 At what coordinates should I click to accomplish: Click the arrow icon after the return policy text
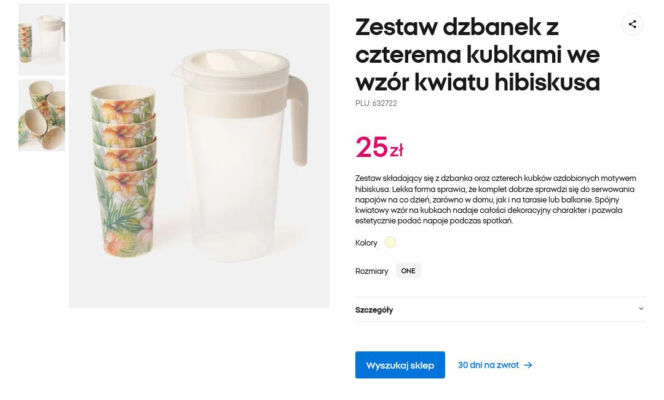528,365
